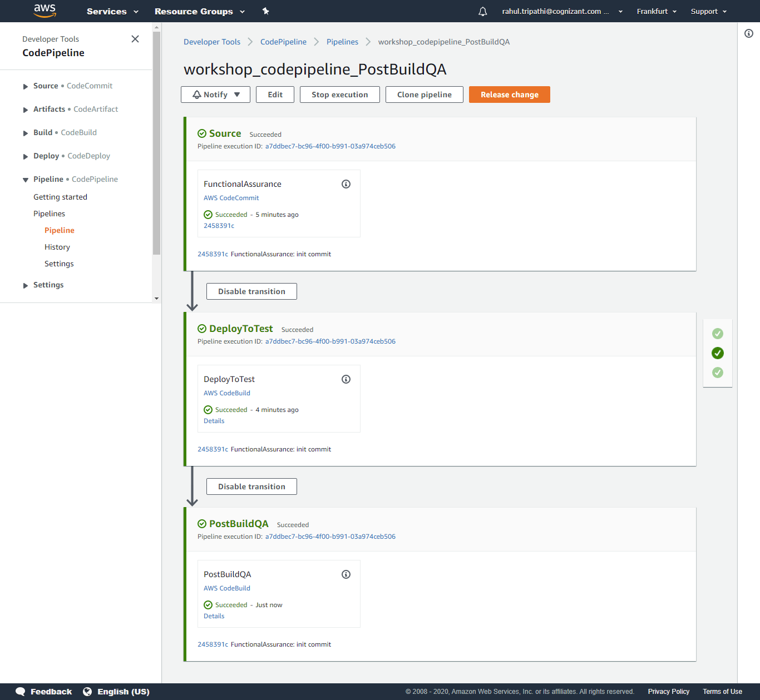
Task: Collapse the Pipeline CodePipeline section
Action: coord(26,180)
